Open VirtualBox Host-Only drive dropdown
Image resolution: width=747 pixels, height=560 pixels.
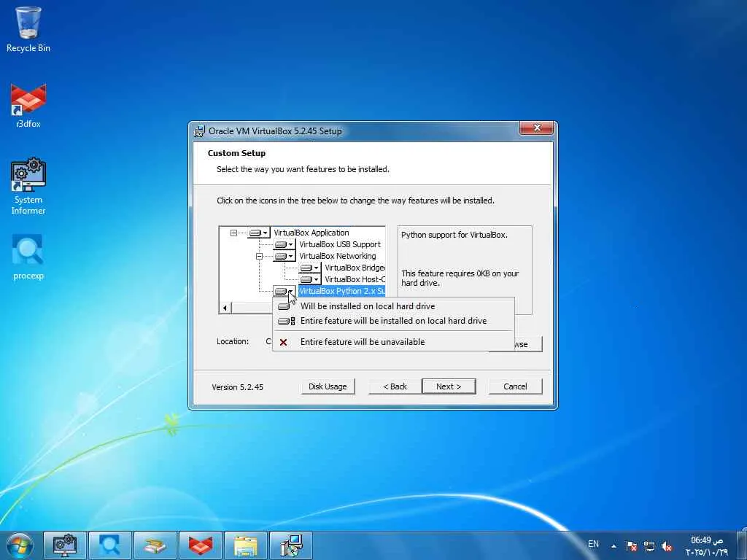(309, 279)
